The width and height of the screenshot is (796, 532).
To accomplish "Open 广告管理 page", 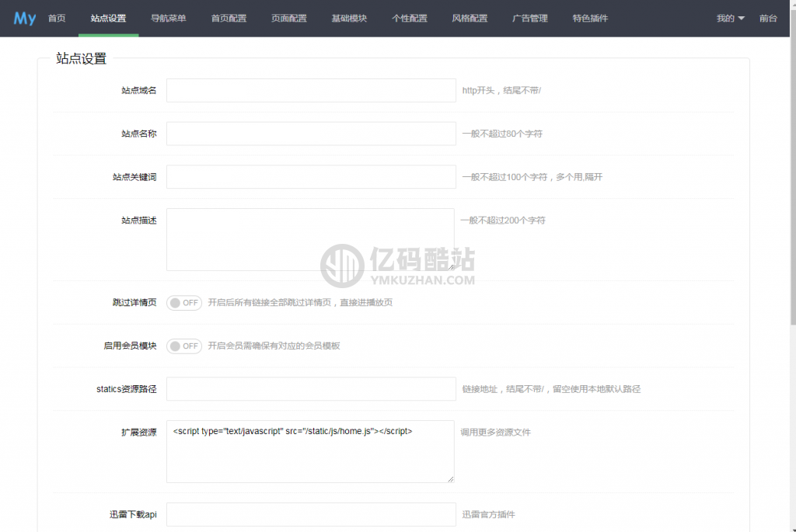I will (530, 19).
